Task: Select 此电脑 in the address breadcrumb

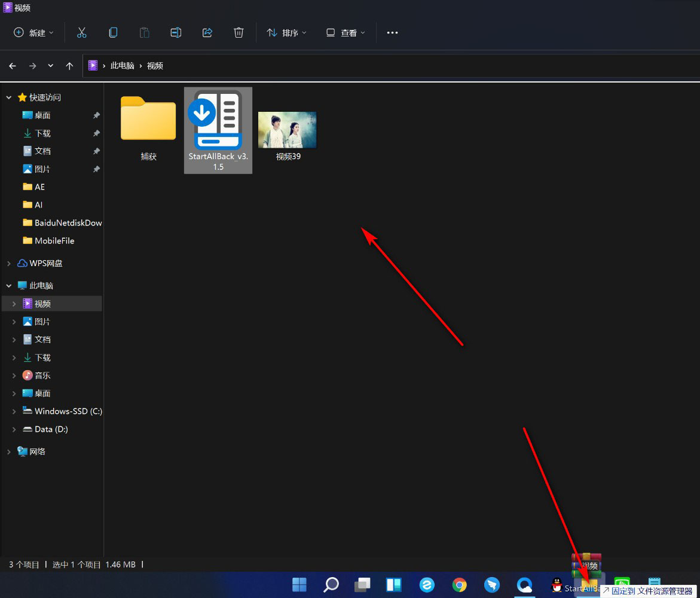Action: (122, 66)
